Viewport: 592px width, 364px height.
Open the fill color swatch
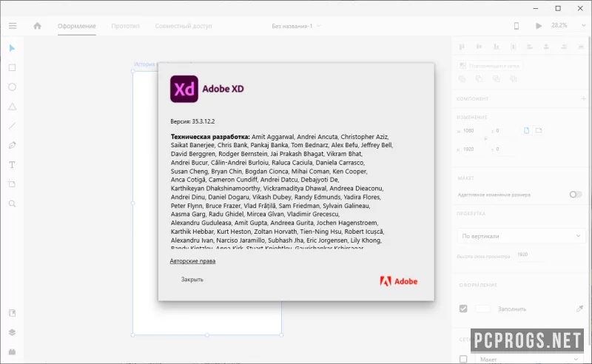(x=482, y=309)
